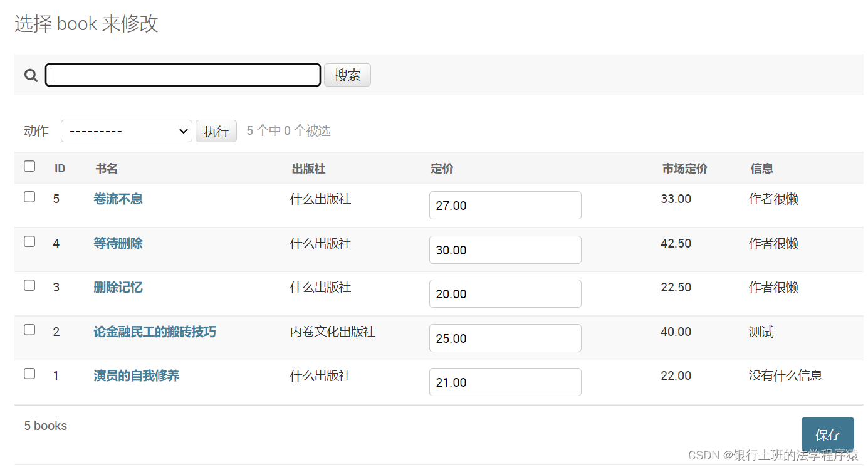Click the 选择 book 来修改 heading

pyautogui.click(x=86, y=24)
